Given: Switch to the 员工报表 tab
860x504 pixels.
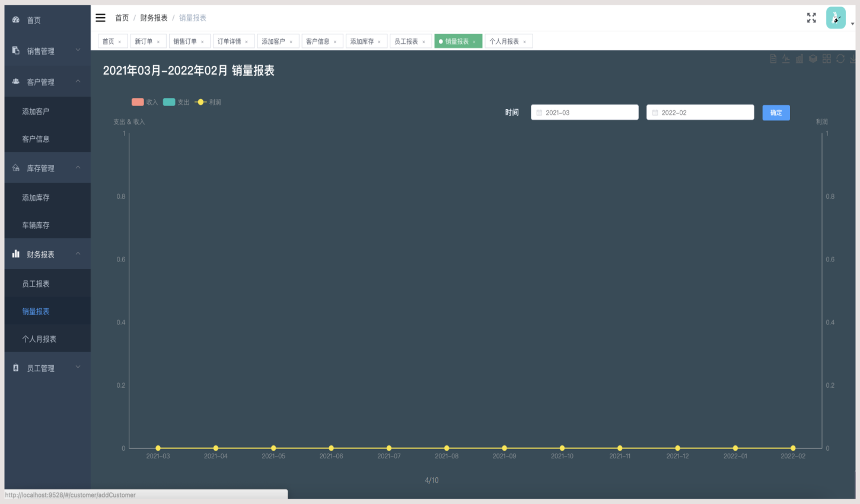Looking at the screenshot, I should pos(410,41).
